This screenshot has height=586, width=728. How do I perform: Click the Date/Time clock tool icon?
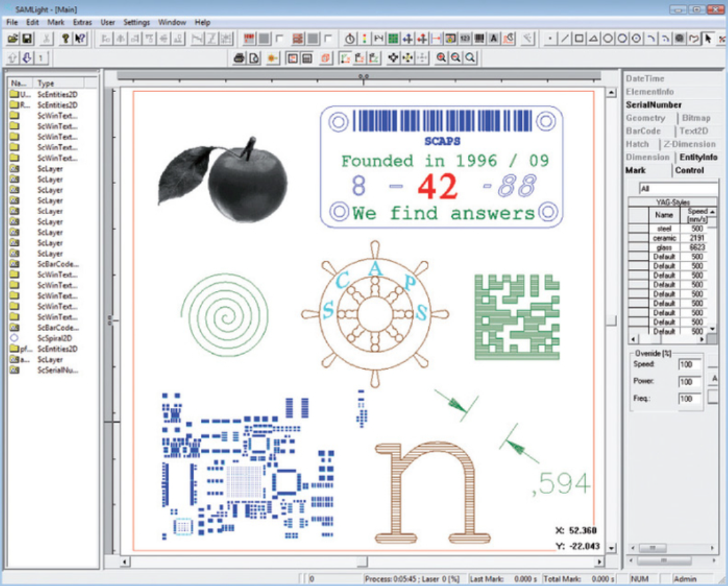tap(508, 39)
